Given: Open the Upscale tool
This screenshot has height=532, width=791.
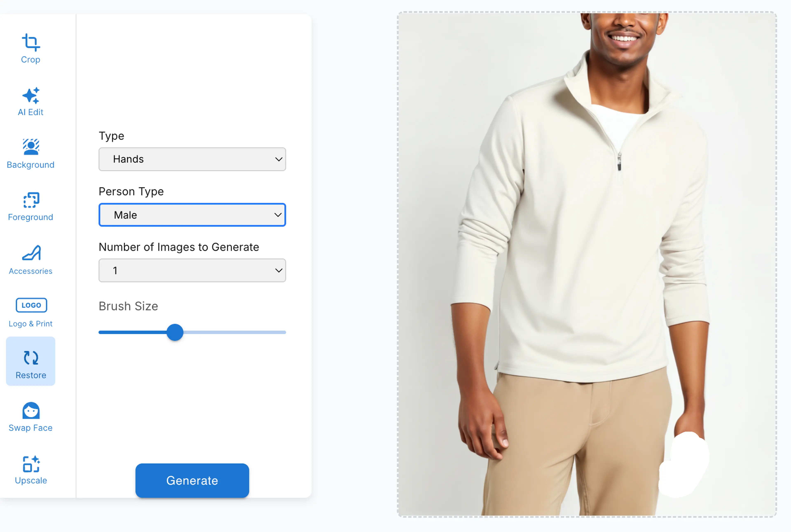Looking at the screenshot, I should click(31, 470).
